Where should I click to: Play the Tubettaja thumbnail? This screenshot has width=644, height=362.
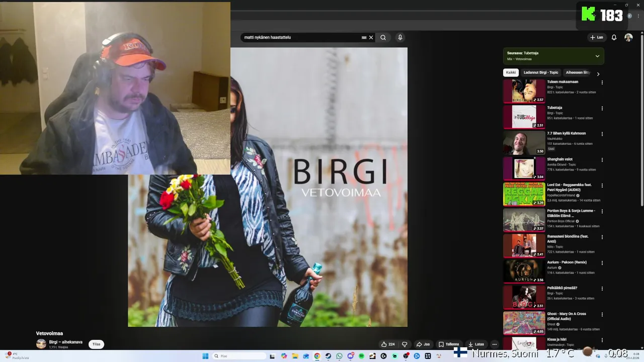(x=524, y=117)
